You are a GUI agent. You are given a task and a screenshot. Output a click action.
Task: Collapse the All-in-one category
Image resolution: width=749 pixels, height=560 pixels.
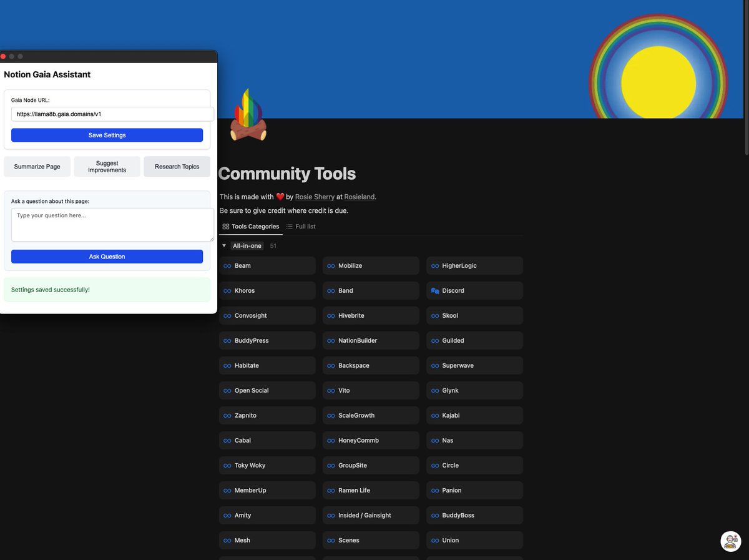click(x=223, y=245)
